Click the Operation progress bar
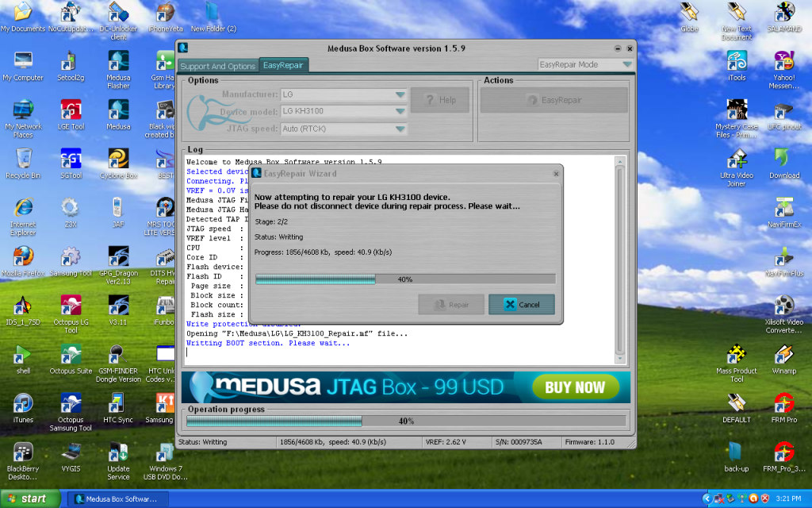Image resolution: width=812 pixels, height=508 pixels. tap(406, 421)
